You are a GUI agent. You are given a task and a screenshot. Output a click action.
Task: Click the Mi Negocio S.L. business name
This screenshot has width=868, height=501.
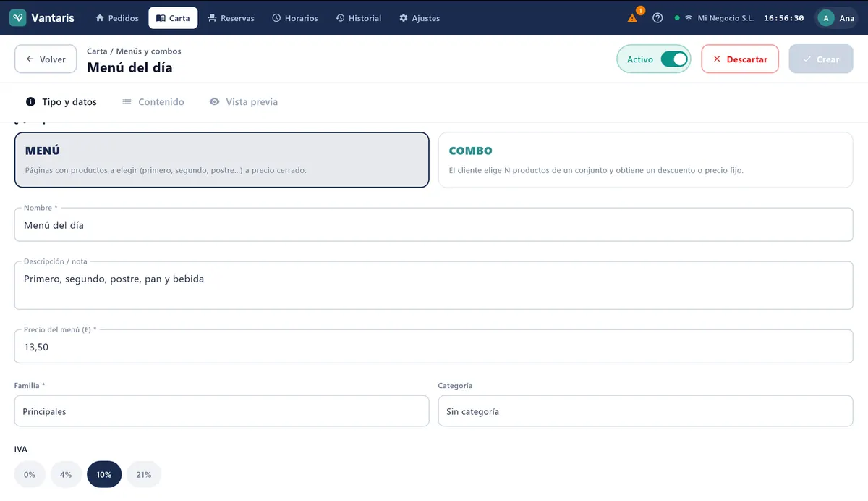pyautogui.click(x=726, y=18)
